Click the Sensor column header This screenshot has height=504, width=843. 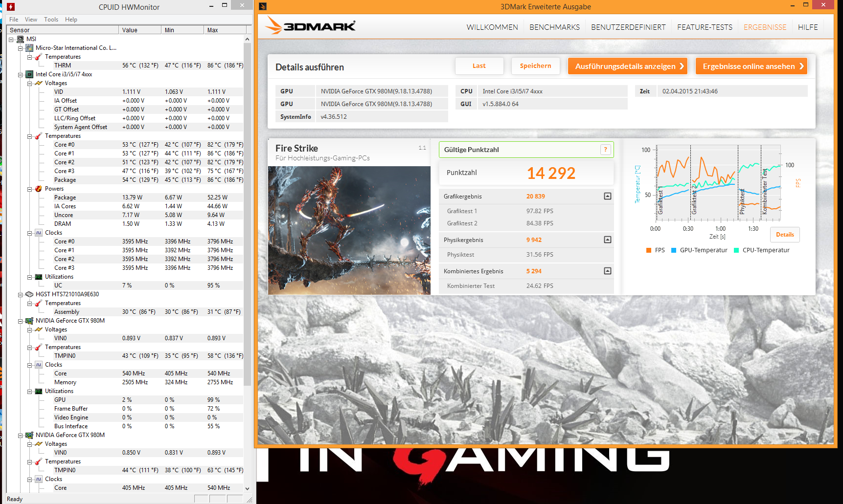pyautogui.click(x=63, y=30)
